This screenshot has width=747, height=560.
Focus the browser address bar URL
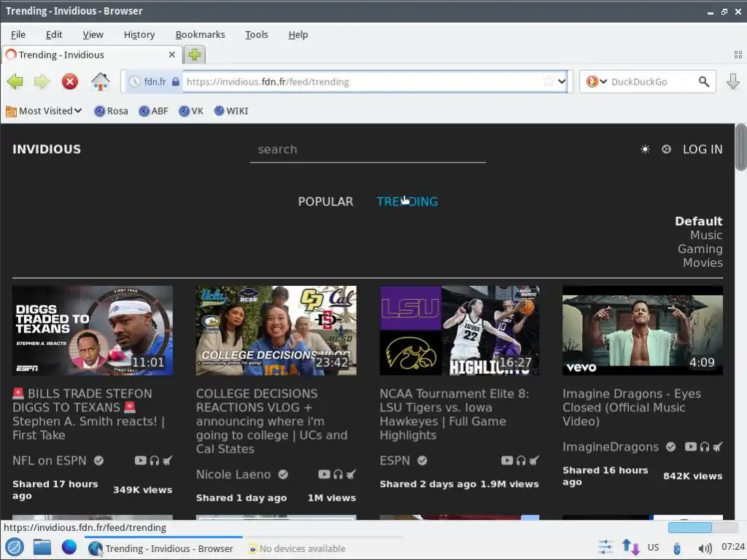(x=362, y=82)
